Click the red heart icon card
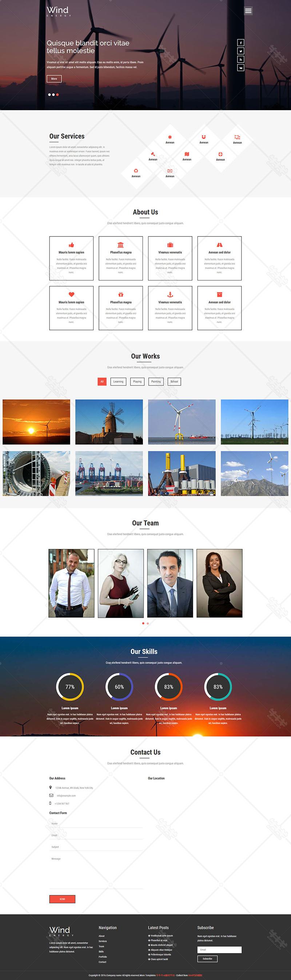Image resolution: width=291 pixels, height=980 pixels. (71, 308)
